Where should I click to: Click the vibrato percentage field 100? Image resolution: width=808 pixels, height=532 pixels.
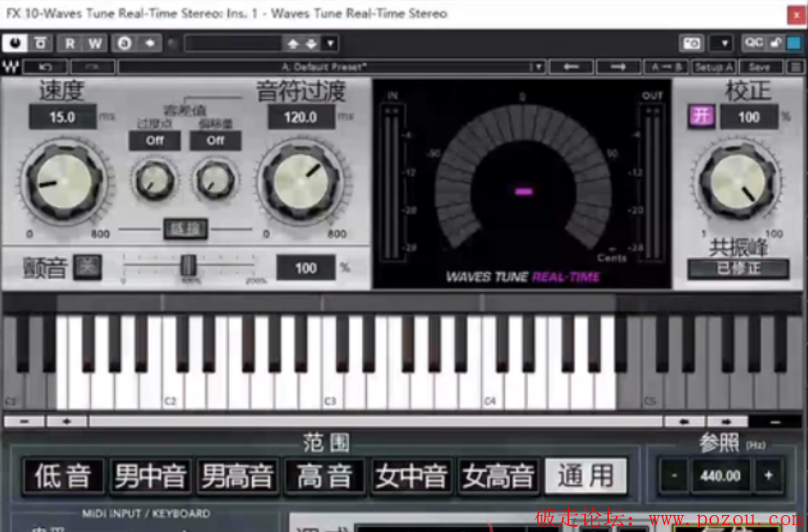[306, 268]
